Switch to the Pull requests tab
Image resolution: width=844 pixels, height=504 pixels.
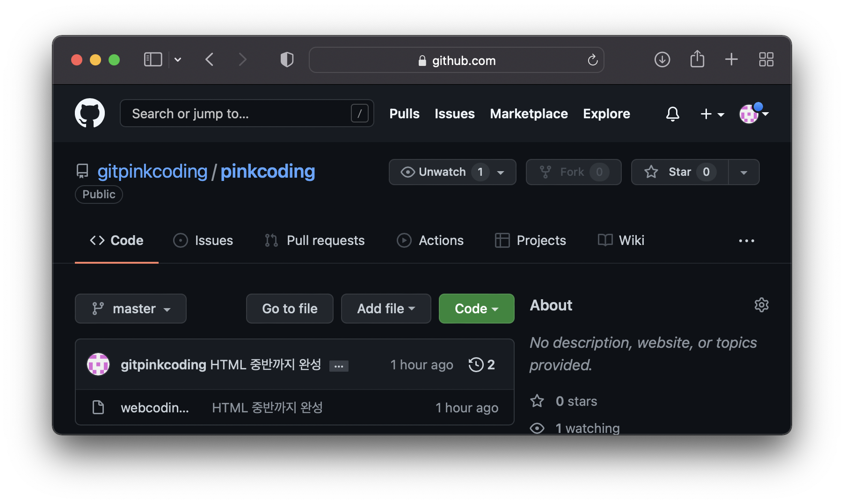click(x=314, y=240)
